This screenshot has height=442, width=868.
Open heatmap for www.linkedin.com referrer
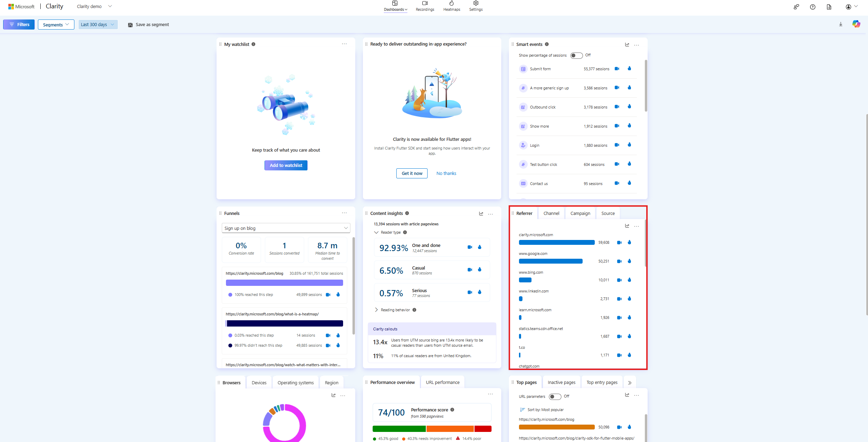(629, 299)
